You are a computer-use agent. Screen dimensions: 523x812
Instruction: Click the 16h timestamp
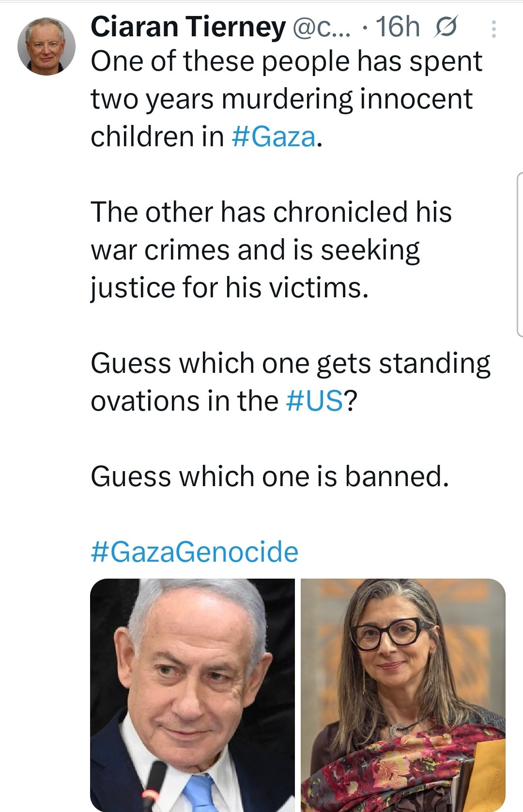(398, 27)
